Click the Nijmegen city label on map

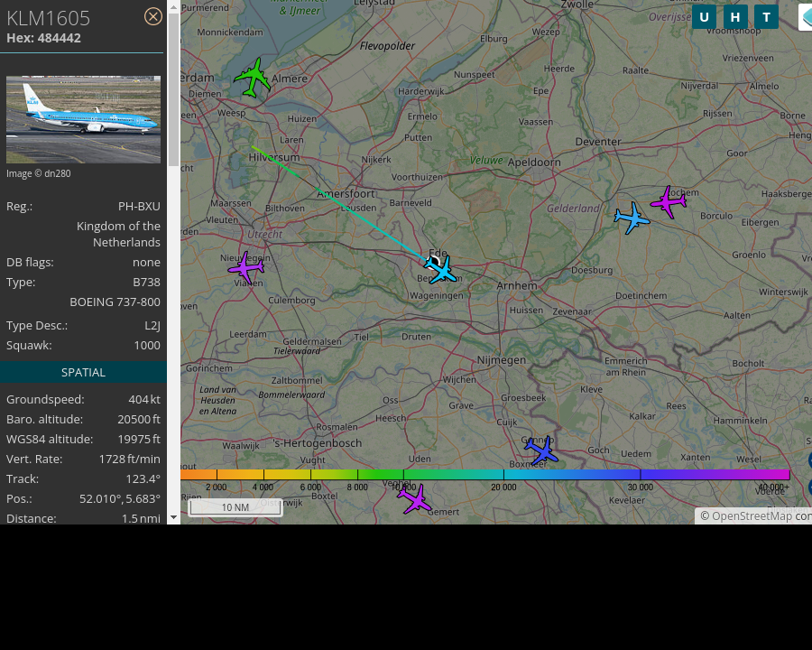click(x=502, y=359)
